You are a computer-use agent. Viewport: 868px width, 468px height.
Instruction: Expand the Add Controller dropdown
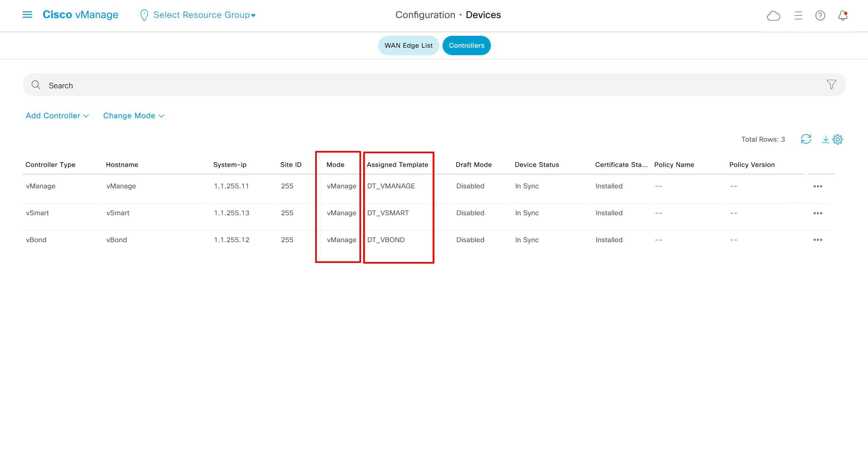pyautogui.click(x=57, y=116)
